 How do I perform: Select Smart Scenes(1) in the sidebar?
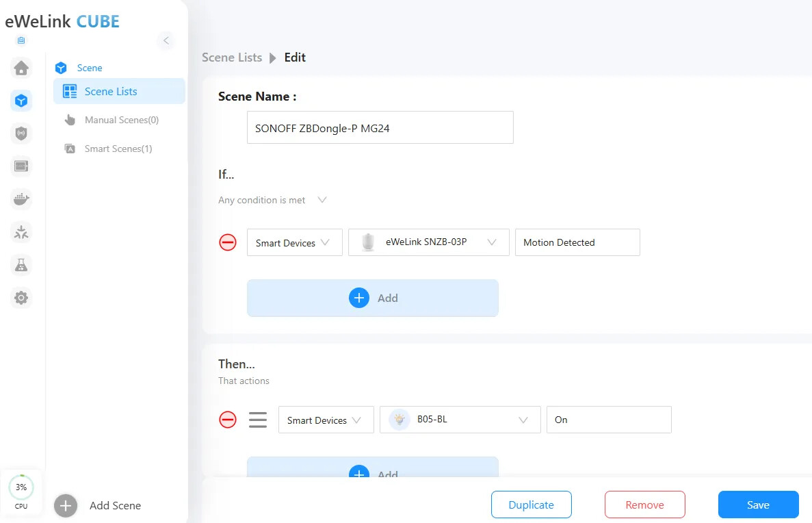point(118,149)
